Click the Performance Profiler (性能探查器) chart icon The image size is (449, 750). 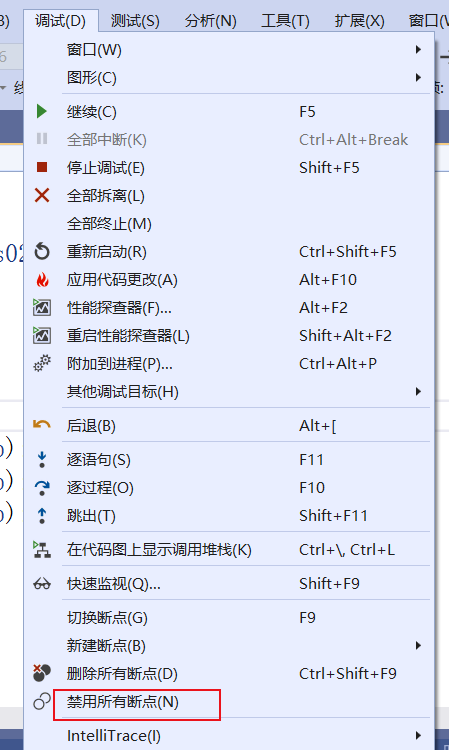[42, 307]
